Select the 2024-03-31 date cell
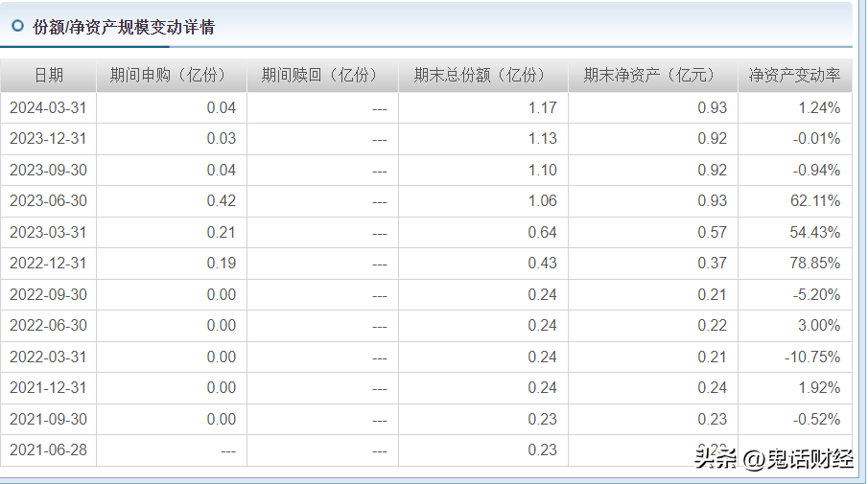Screen dimensions: 868x484 [x=48, y=107]
